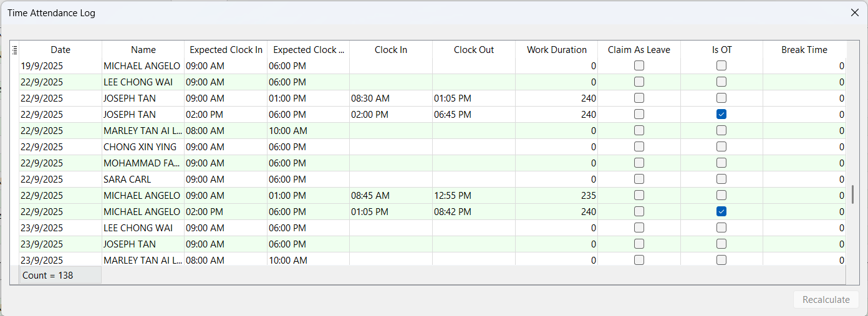Click the Clock Out column header
The image size is (868, 316).
click(x=474, y=50)
